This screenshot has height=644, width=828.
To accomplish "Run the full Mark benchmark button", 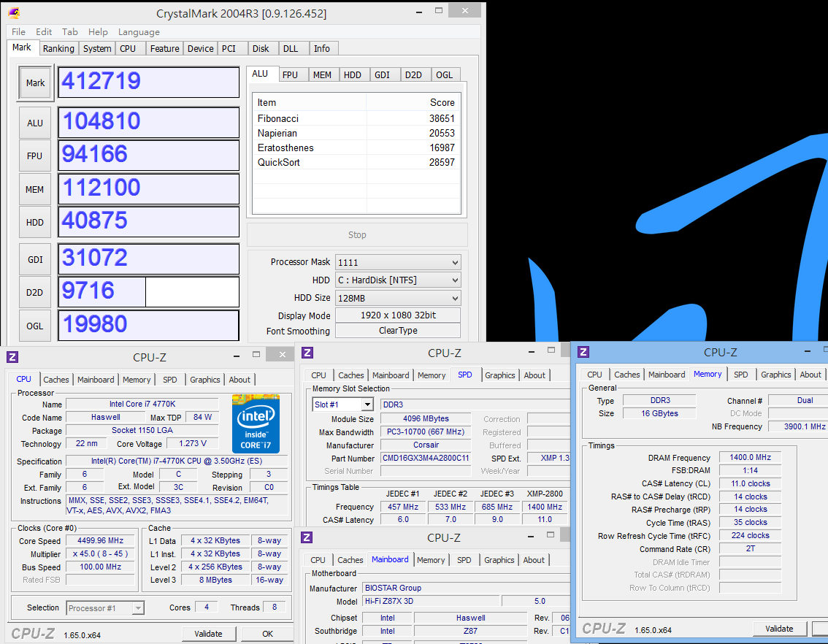I will pos(35,83).
